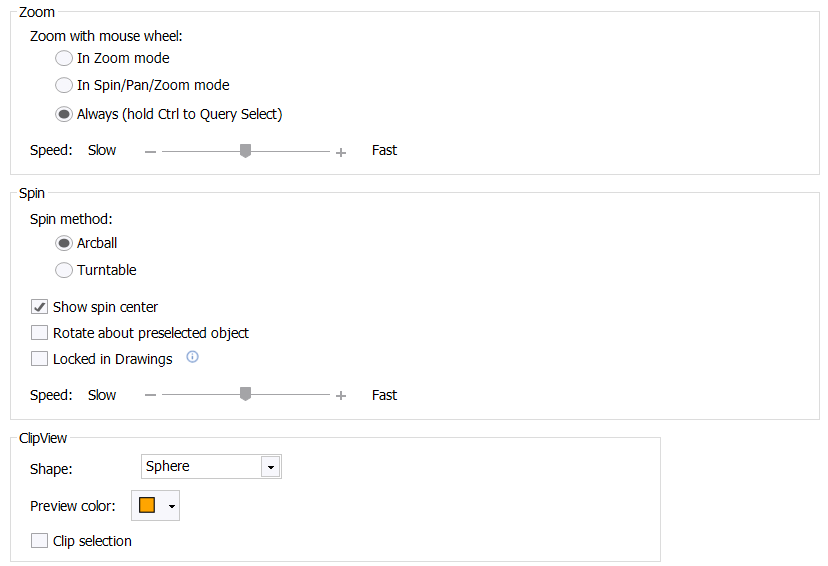This screenshot has width=828, height=566.
Task: Expand the Preview color dropdown arrow
Action: click(172, 506)
